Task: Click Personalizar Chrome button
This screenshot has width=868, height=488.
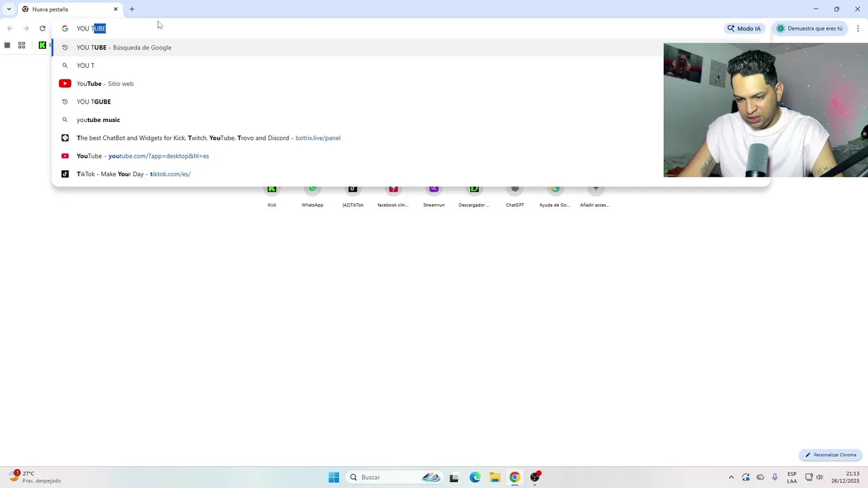Action: pos(831,455)
